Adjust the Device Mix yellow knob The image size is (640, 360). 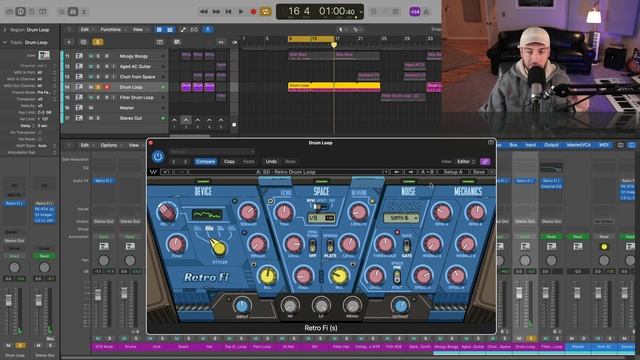[x=267, y=276]
